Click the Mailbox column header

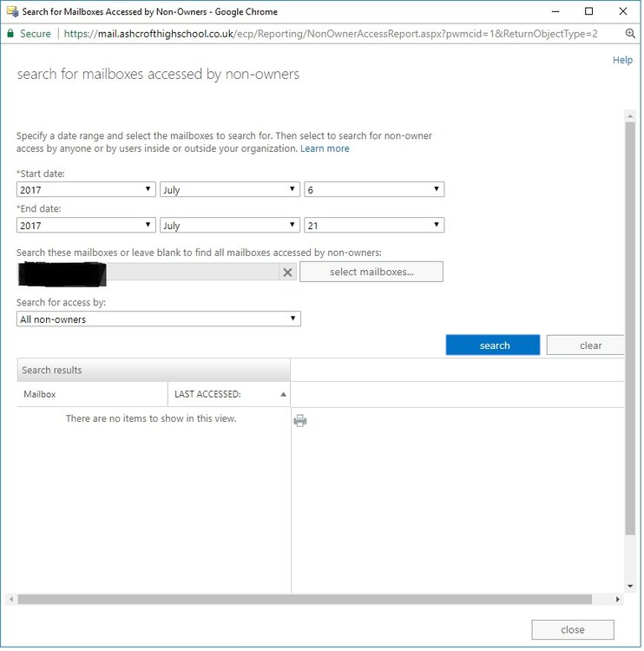92,395
